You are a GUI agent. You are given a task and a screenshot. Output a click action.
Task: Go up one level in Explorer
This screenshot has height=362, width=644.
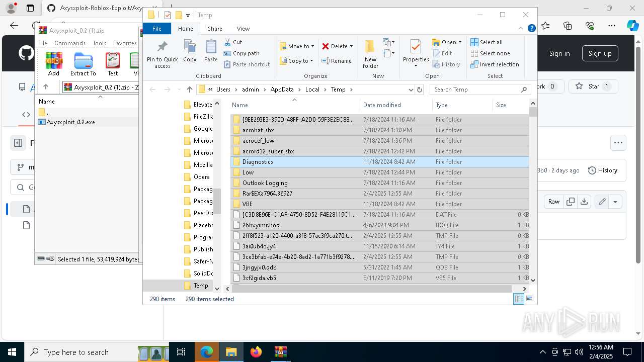189,89
